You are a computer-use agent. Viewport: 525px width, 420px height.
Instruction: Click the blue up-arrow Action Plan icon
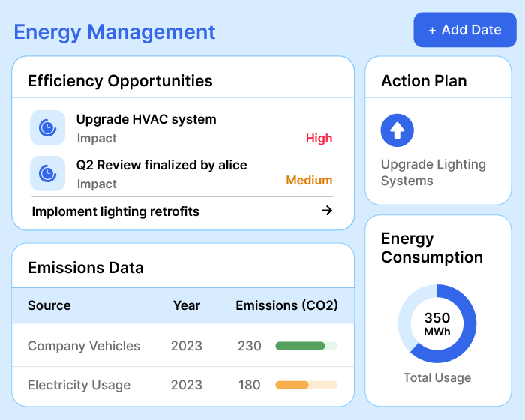click(x=397, y=131)
